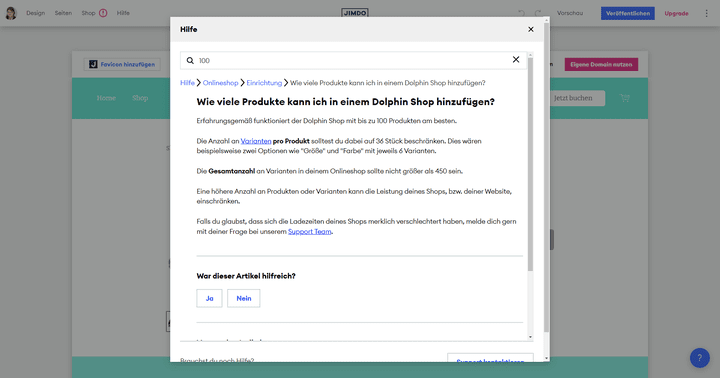Open the blue help question-mark bubble
The image size is (720, 378).
[699, 358]
